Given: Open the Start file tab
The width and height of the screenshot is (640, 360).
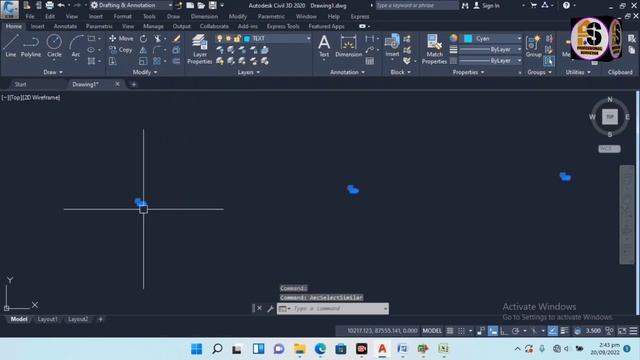Looking at the screenshot, I should 20,84.
